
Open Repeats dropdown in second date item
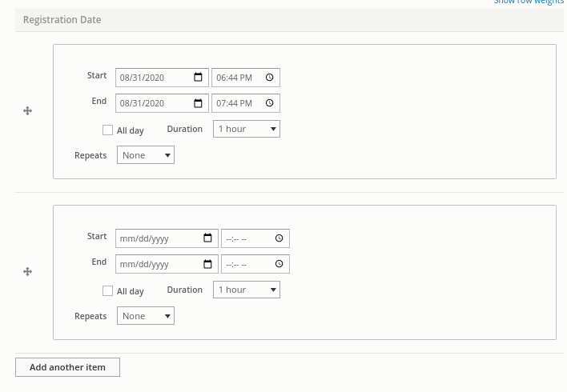(x=146, y=316)
